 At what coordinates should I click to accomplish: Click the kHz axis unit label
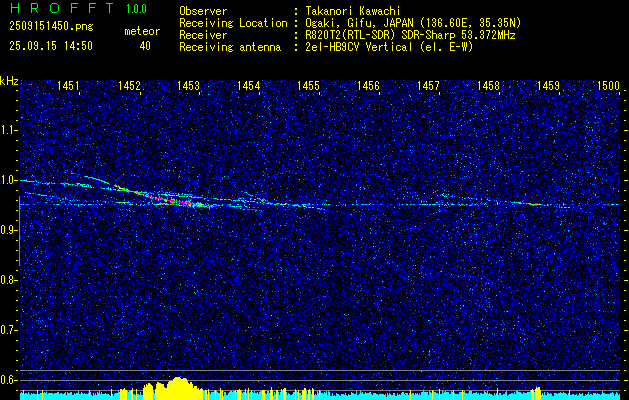pos(9,81)
